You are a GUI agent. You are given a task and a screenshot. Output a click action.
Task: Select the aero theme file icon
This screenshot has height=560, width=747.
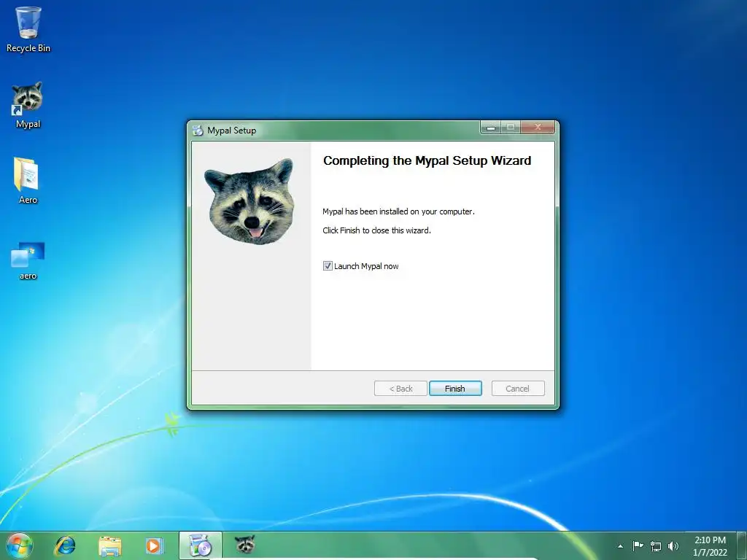[28, 261]
